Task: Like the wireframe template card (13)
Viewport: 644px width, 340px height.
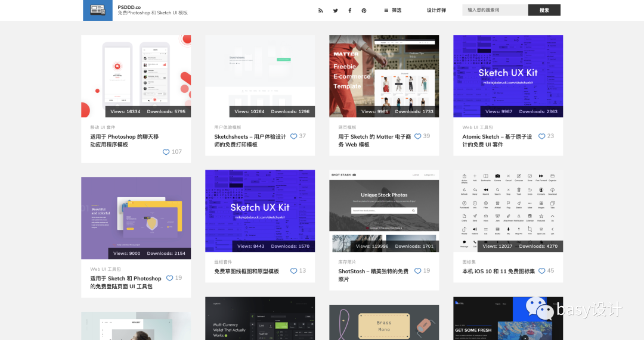Action: coord(293,271)
